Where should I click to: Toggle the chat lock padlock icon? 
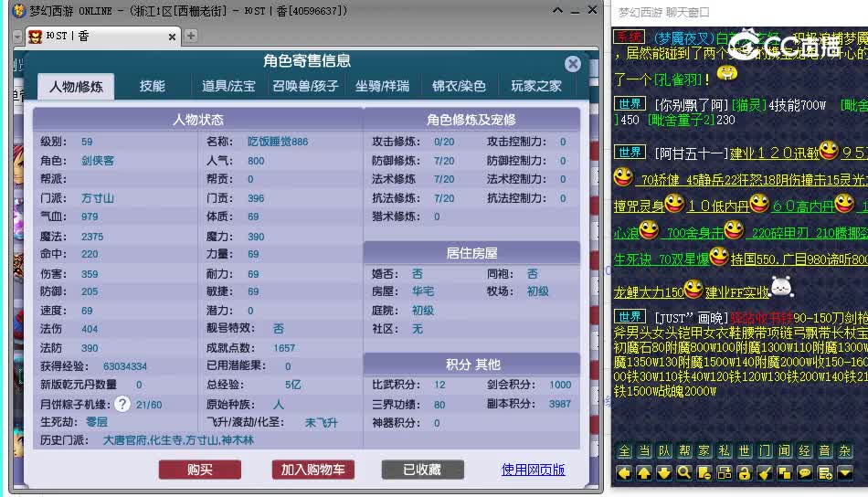click(745, 473)
